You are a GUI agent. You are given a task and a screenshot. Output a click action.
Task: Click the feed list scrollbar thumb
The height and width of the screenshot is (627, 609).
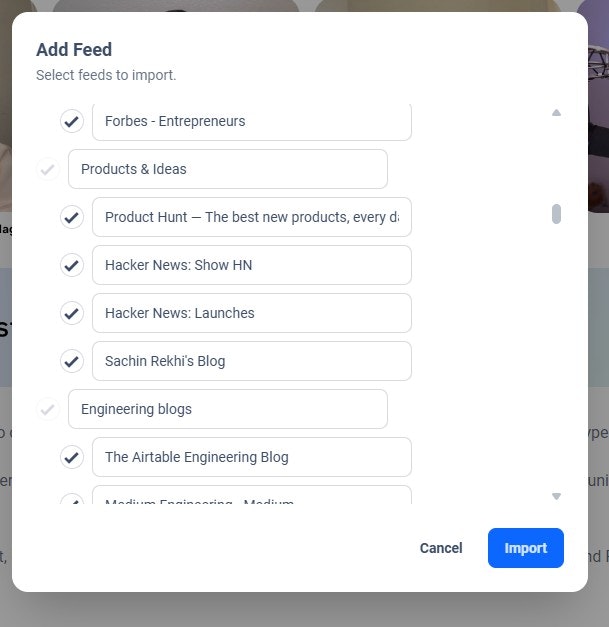point(556,214)
